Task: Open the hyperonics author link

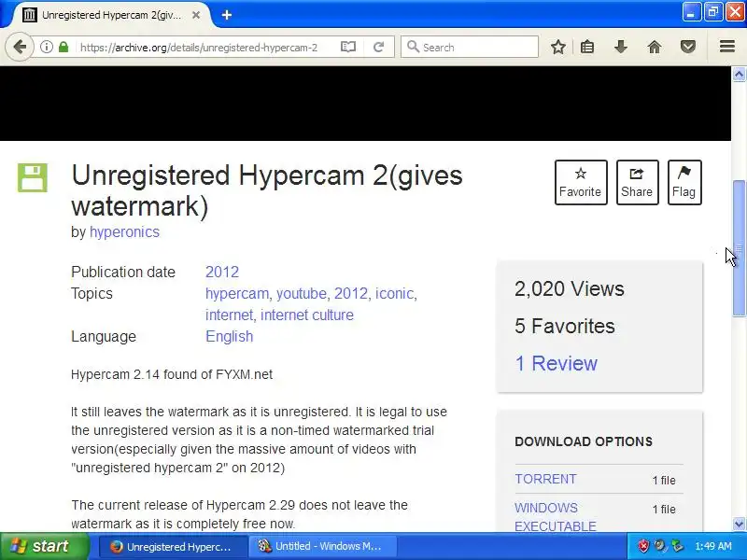Action: (x=124, y=231)
